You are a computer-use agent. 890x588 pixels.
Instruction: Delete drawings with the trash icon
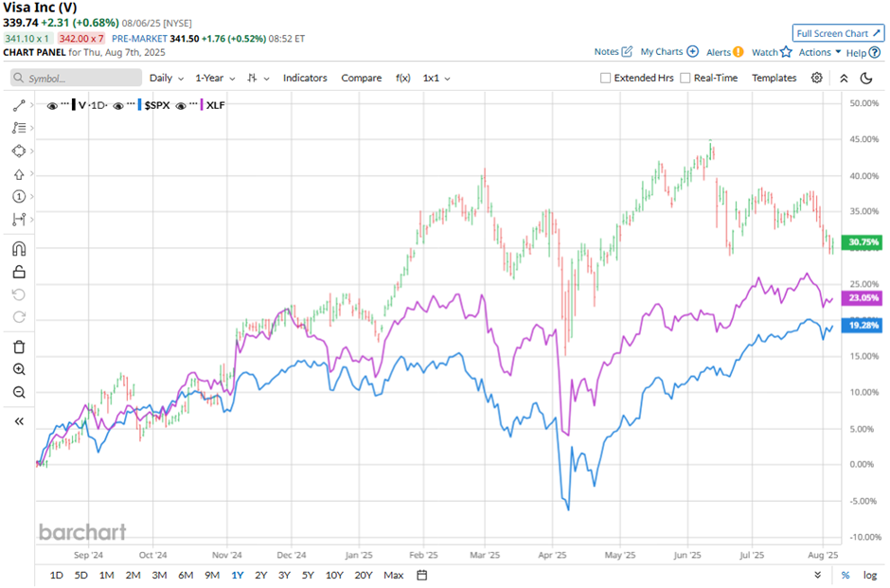19,347
